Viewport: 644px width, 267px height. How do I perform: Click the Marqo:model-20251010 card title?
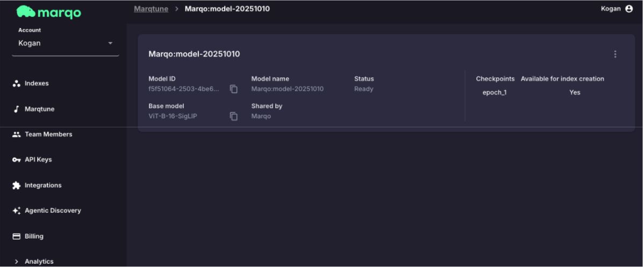click(194, 54)
